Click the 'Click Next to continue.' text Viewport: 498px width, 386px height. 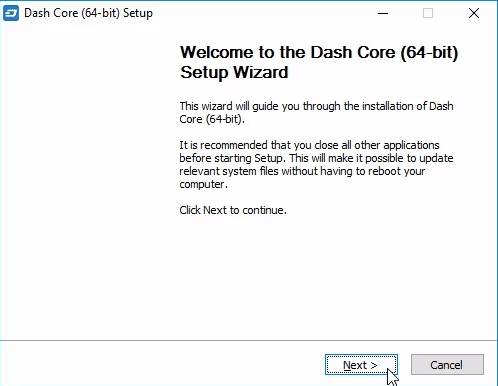click(x=233, y=210)
